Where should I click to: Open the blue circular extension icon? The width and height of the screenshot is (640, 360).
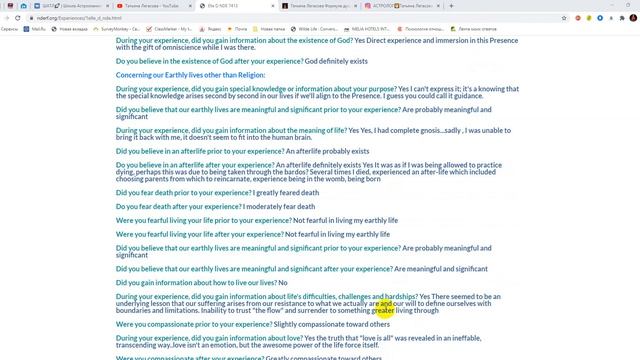(600, 18)
